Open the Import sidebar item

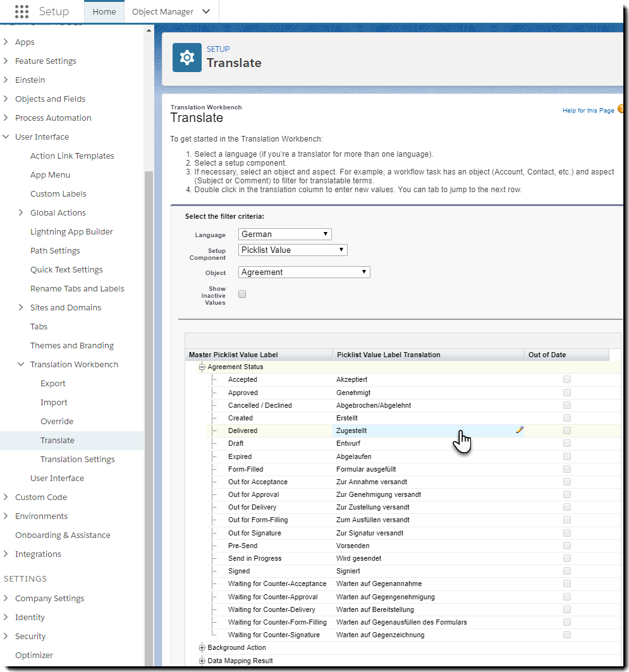point(54,403)
